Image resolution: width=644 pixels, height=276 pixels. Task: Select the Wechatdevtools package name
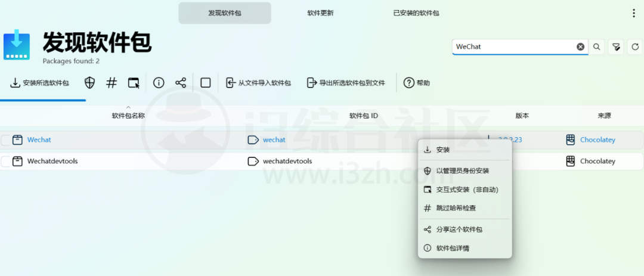[x=52, y=162]
